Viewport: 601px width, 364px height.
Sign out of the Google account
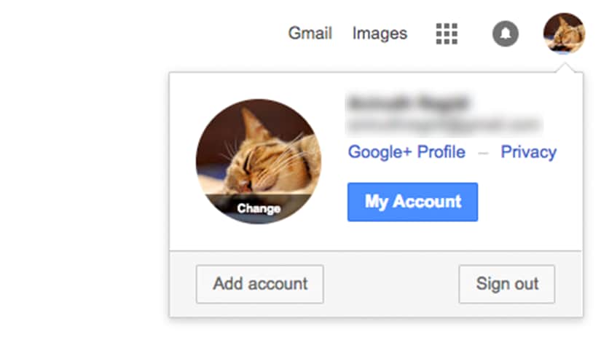507,284
